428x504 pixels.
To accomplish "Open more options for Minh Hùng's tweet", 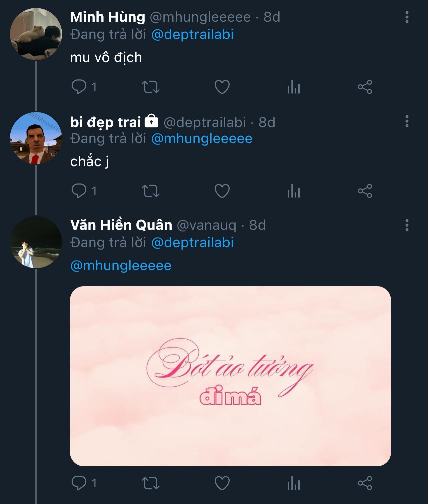I will click(x=407, y=17).
